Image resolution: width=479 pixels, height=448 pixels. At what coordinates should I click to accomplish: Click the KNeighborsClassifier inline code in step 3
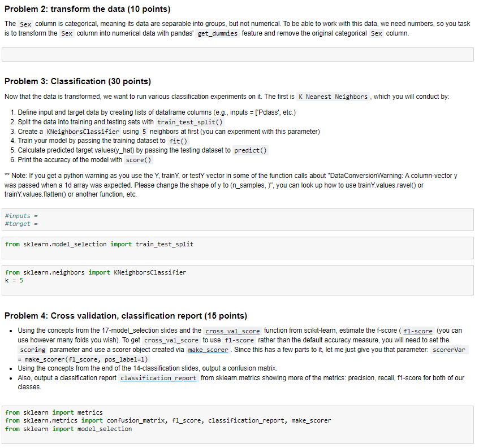click(x=83, y=132)
